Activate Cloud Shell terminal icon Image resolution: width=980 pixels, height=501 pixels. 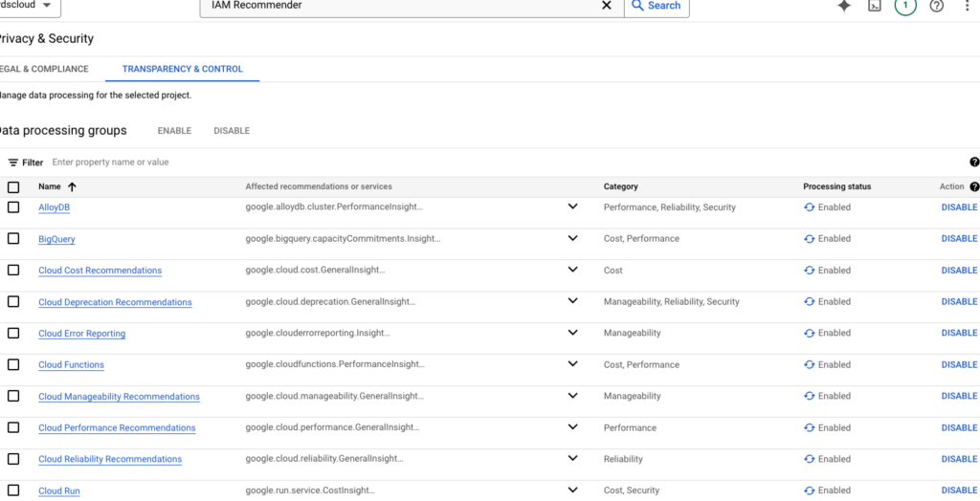(875, 7)
